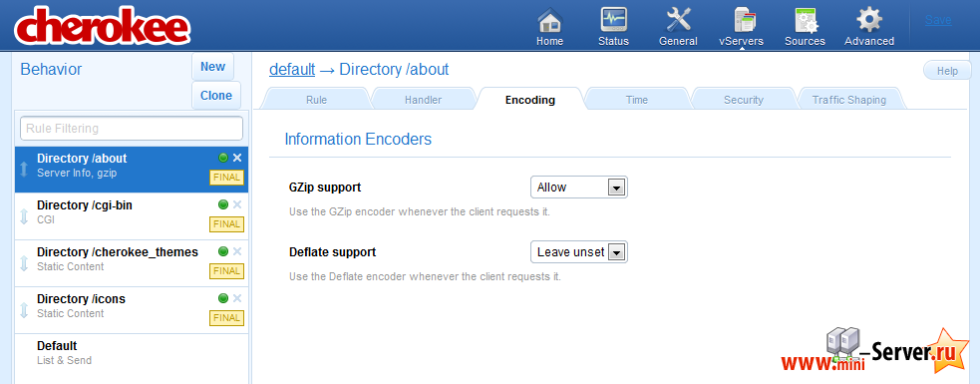Switch to the Traffic Shaping tab
Screen dimensions: 980x384
(x=849, y=100)
